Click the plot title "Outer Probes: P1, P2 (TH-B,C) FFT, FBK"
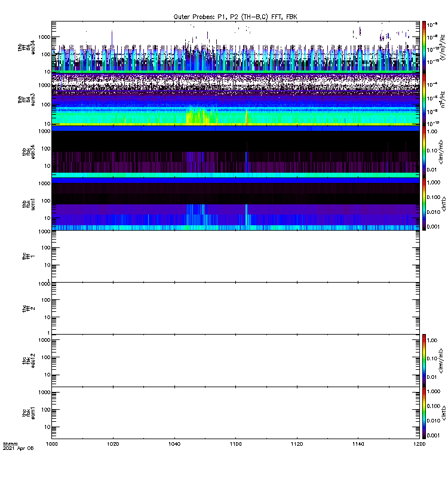Screen dimensions: 448x478 (235, 17)
